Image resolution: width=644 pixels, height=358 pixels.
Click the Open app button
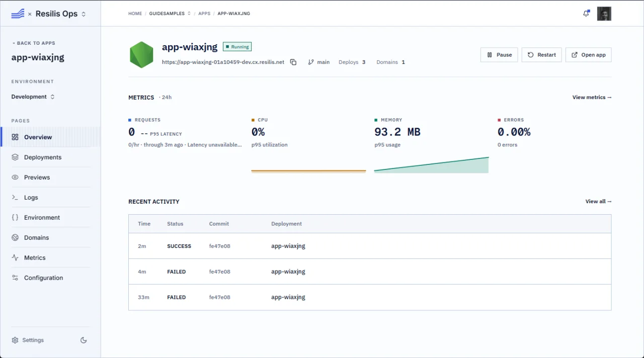(x=589, y=55)
